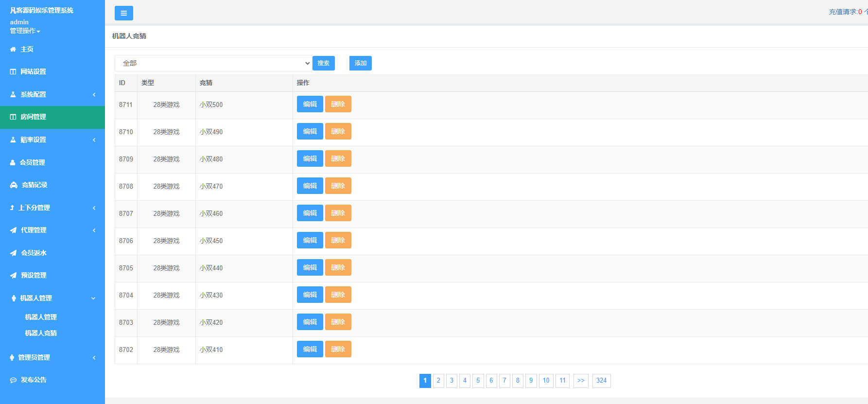Click the 添加 add button

360,63
